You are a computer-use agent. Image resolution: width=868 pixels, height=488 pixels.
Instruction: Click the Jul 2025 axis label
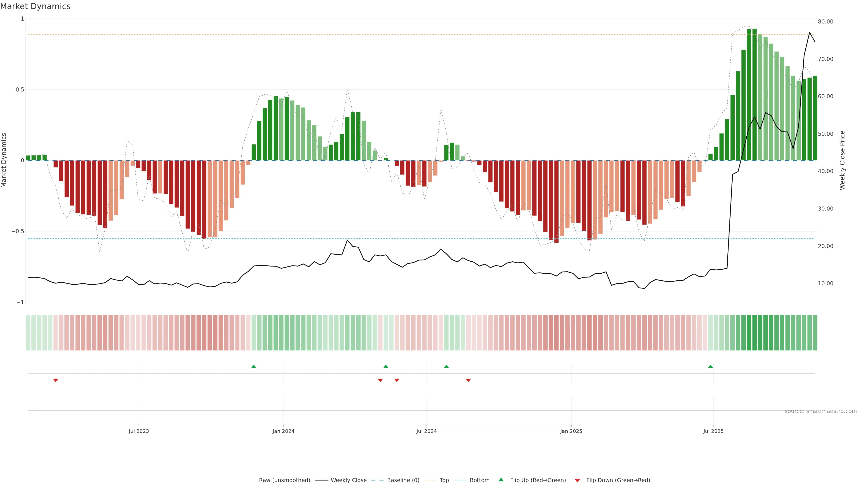(713, 431)
